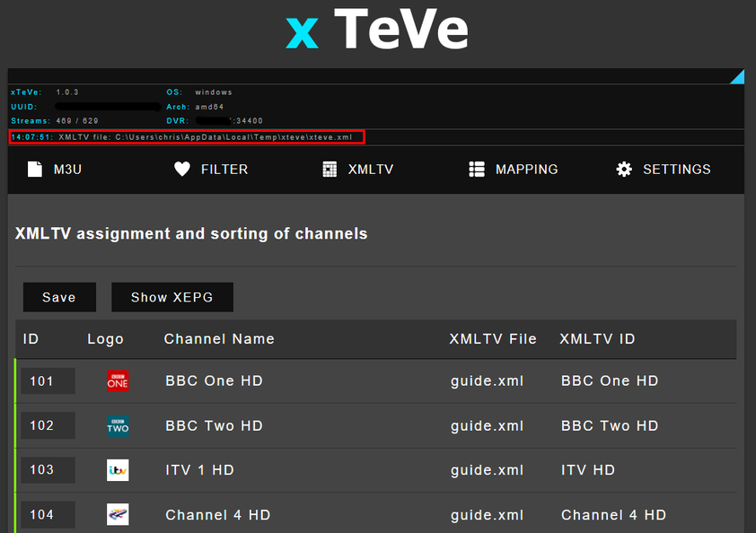Click guide.xml in ITV 1 HD row
This screenshot has height=533, width=756.
click(x=487, y=470)
